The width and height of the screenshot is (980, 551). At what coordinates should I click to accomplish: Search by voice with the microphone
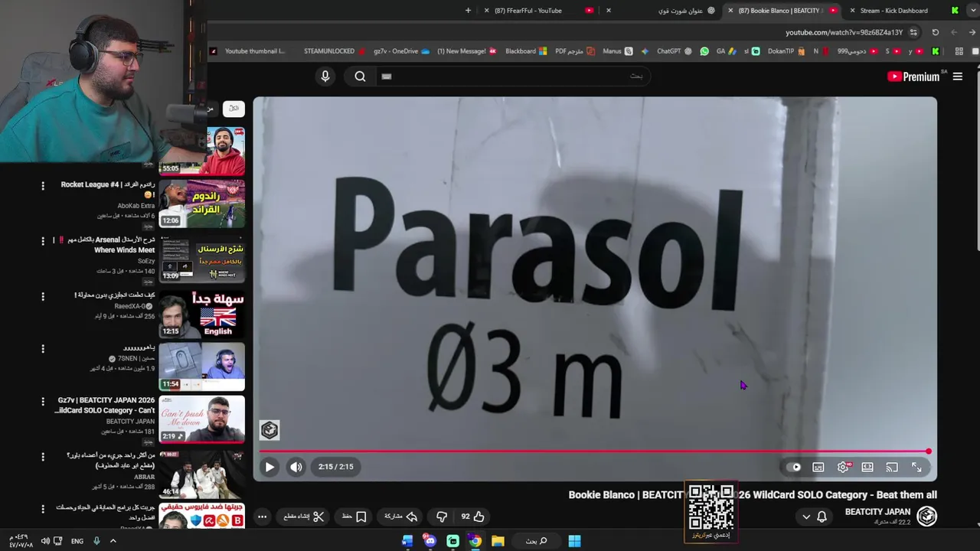coord(325,76)
